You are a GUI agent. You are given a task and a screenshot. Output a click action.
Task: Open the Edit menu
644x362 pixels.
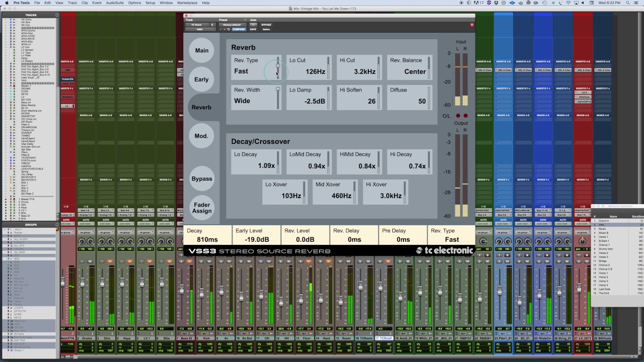click(x=47, y=3)
